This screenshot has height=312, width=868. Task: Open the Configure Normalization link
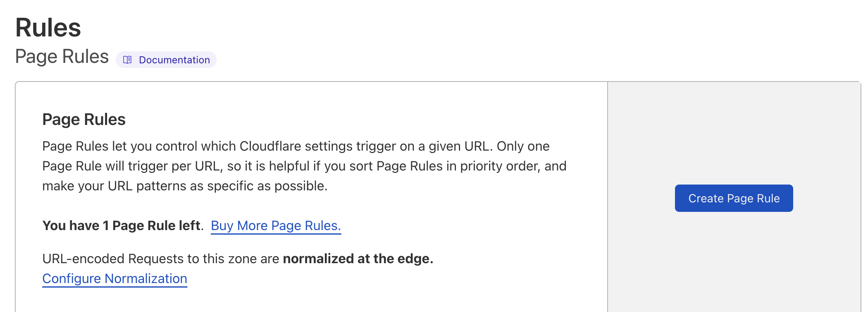[114, 278]
